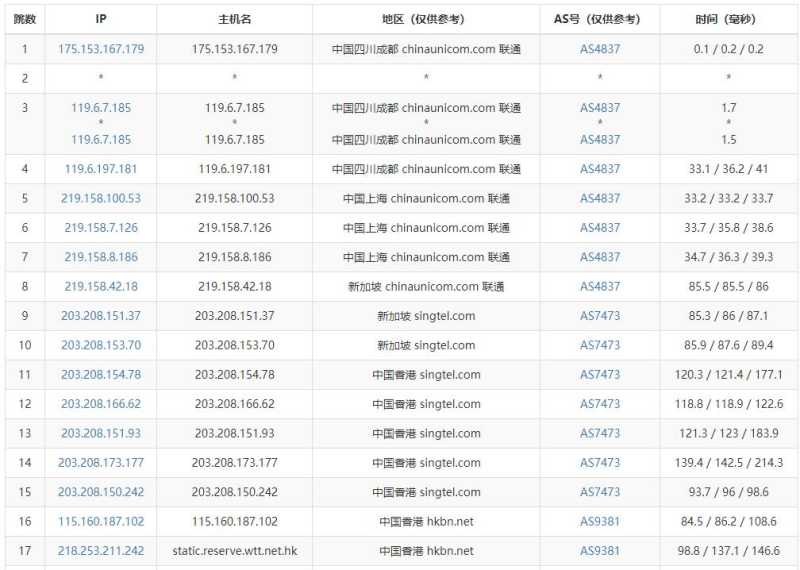Image resolution: width=800 pixels, height=570 pixels.
Task: Open the 219.158.8.186 IP link
Action: (x=101, y=257)
